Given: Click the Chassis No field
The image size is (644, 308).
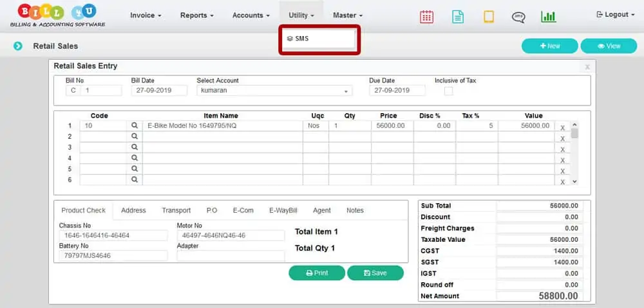Looking at the screenshot, I should [x=113, y=235].
